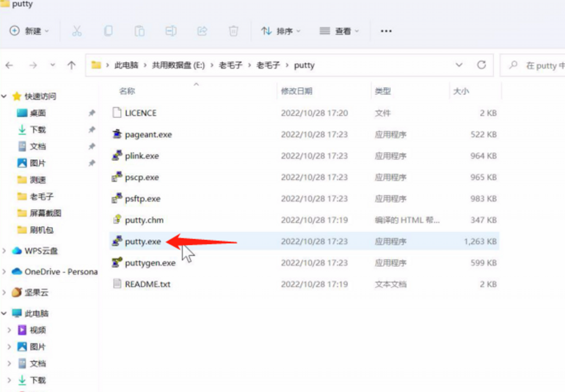
Task: Click the Rename icon in toolbar
Action: click(171, 31)
